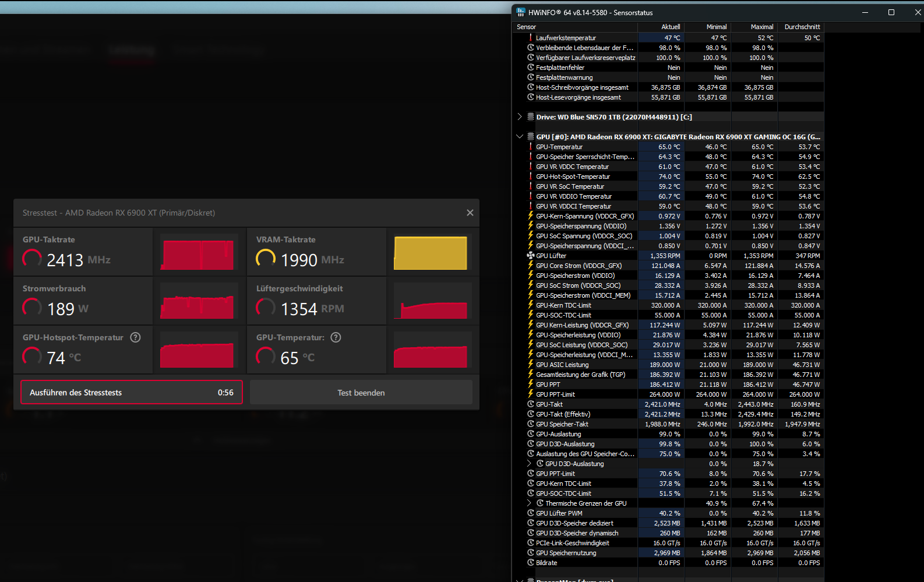Click the Sensor column header
The height and width of the screenshot is (582, 924).
[x=575, y=27]
